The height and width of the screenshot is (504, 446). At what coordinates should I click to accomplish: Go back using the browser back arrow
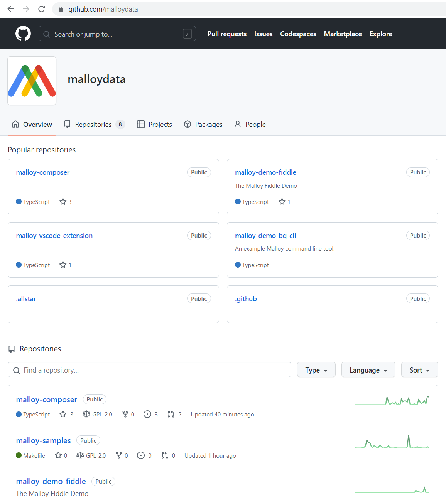pos(11,9)
